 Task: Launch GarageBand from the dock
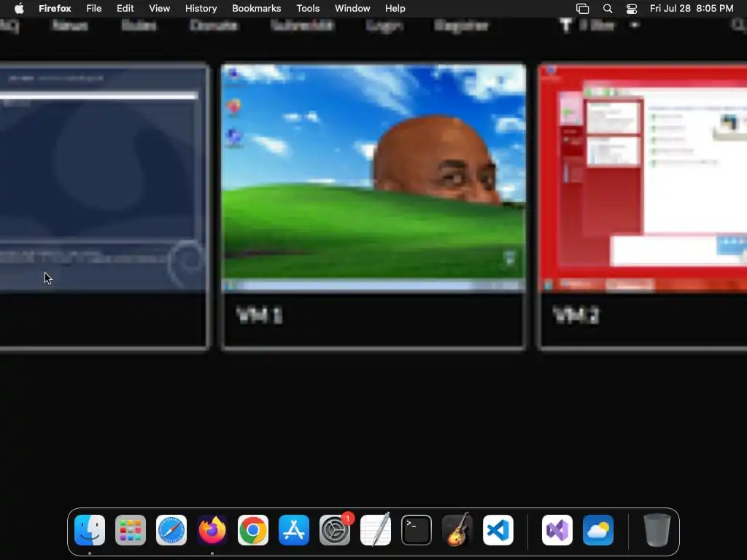click(x=457, y=530)
